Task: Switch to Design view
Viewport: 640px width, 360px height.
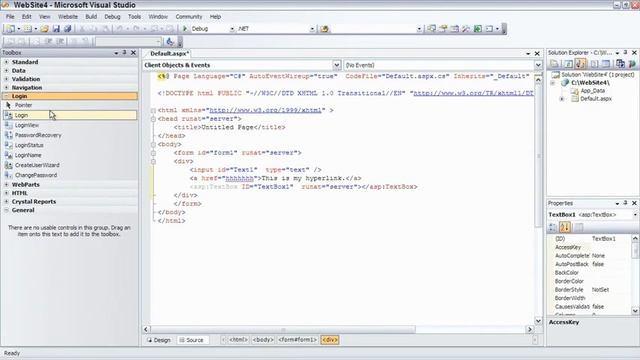Action: [x=159, y=340]
